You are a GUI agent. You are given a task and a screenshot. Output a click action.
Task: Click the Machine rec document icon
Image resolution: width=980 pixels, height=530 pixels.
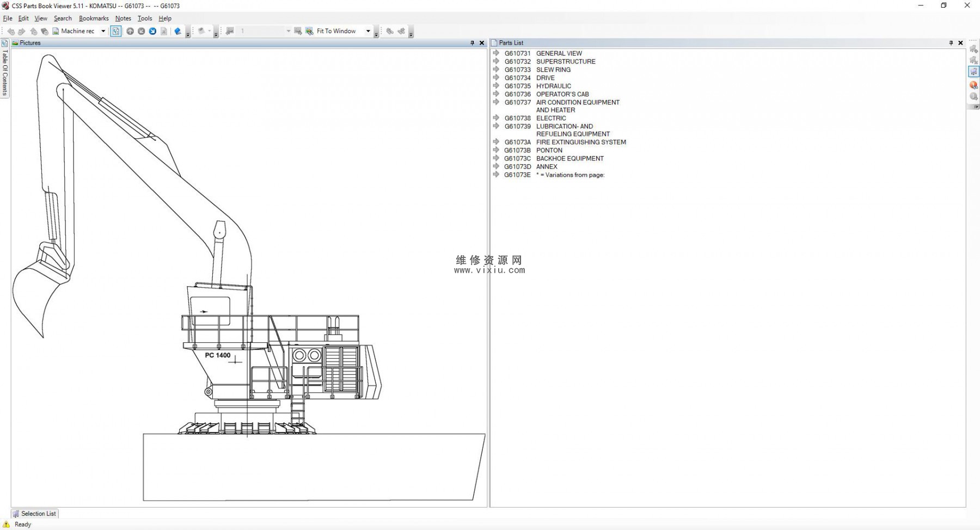point(56,31)
